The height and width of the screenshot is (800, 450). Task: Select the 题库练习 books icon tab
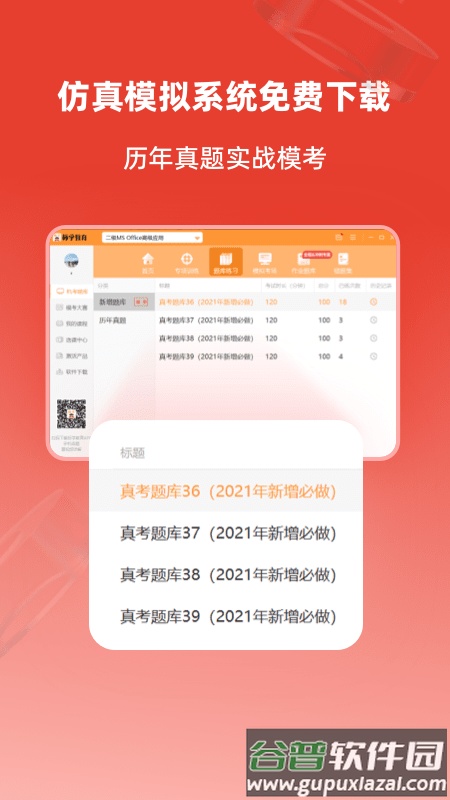click(x=226, y=262)
